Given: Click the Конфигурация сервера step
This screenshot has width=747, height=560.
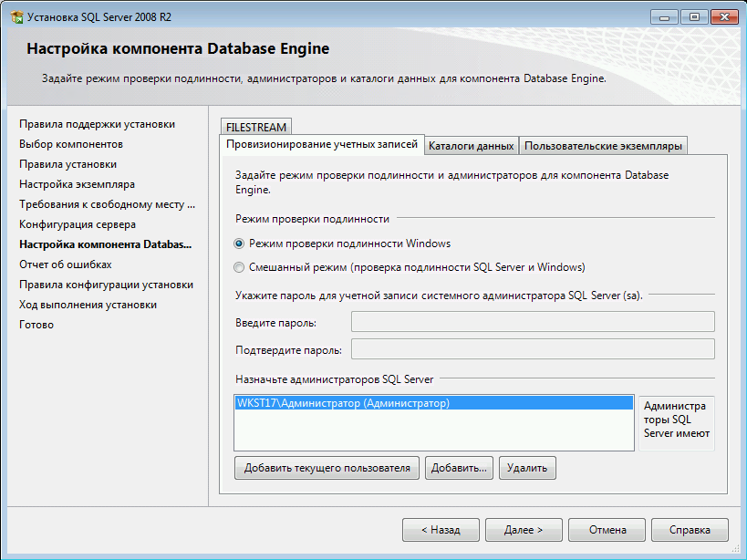Looking at the screenshot, I should point(78,224).
